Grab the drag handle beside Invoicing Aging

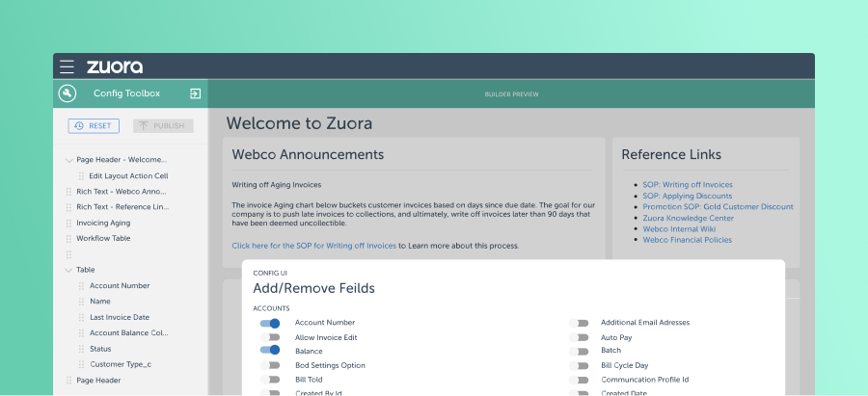[x=68, y=223]
